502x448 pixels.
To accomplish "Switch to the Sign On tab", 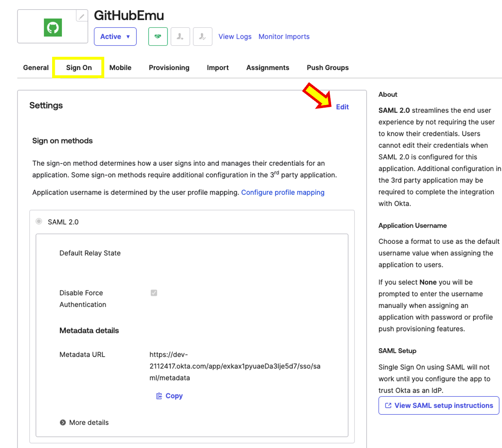I will coord(79,67).
